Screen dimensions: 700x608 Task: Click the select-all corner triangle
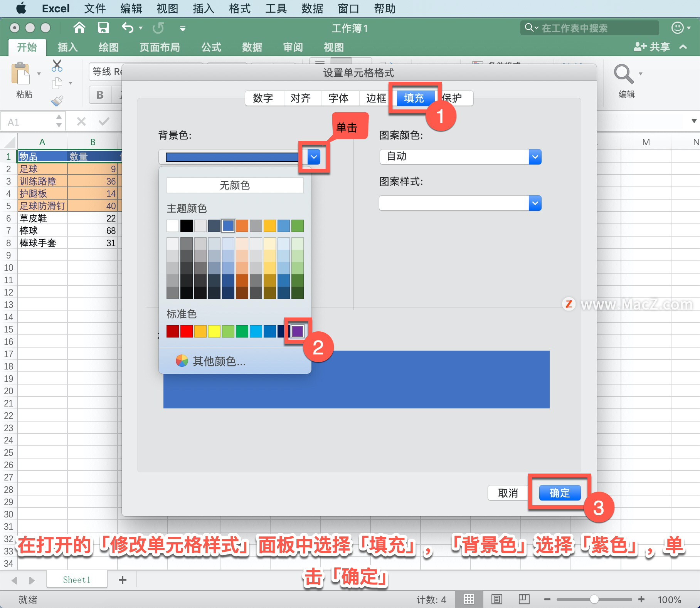(x=10, y=142)
